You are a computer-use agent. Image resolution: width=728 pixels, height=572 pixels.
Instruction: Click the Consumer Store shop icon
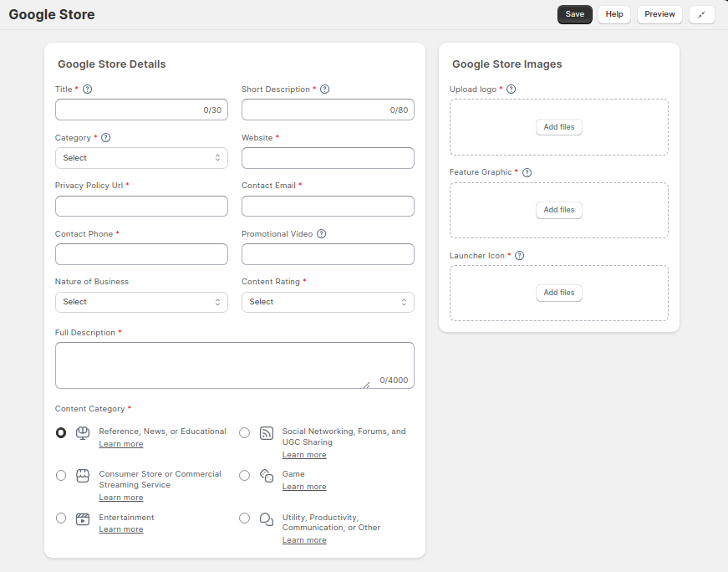click(83, 476)
